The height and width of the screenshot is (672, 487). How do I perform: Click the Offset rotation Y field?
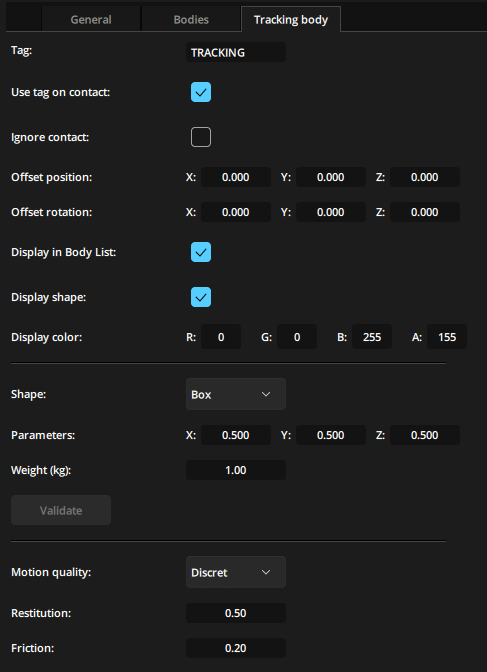[331, 212]
